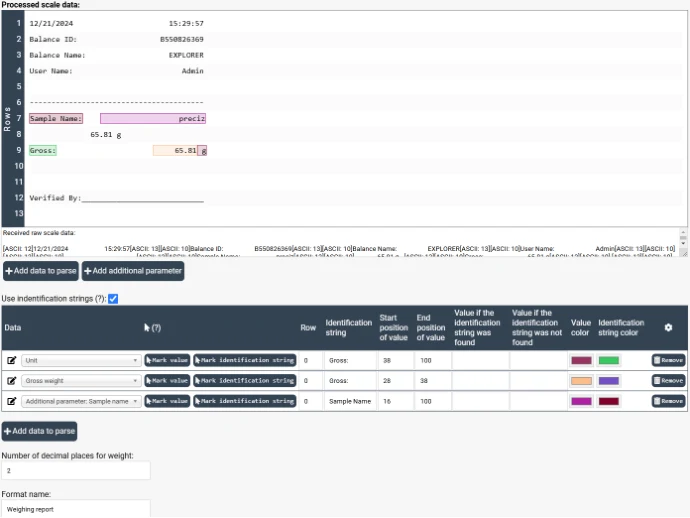
Task: Open the Unit data dropdown
Action: tap(81, 360)
